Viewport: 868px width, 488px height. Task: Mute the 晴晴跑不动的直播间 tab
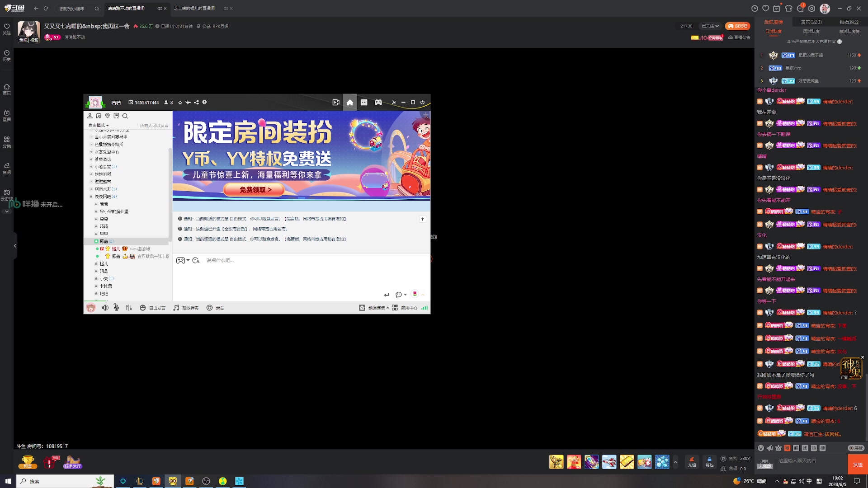click(159, 9)
